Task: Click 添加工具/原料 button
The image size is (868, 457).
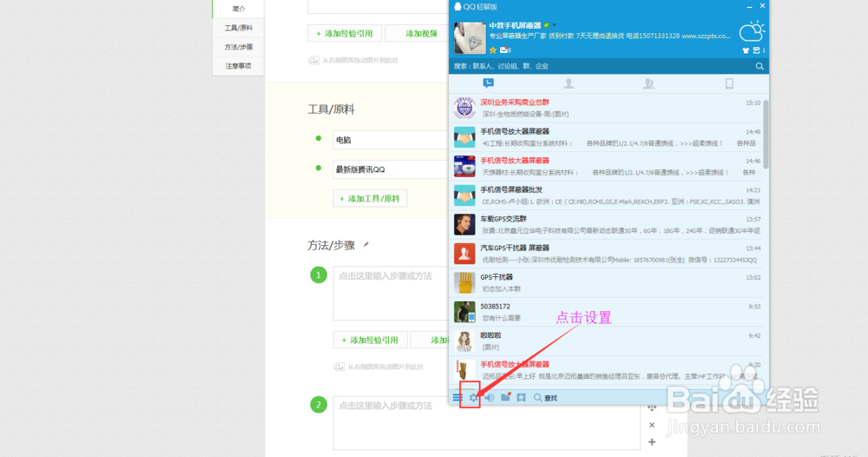Action: [x=370, y=198]
